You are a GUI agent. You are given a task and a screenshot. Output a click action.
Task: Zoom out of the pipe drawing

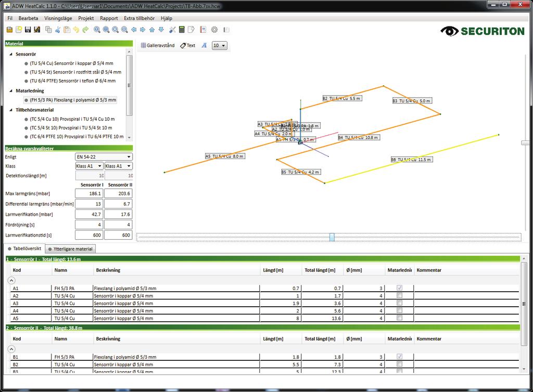(x=125, y=30)
